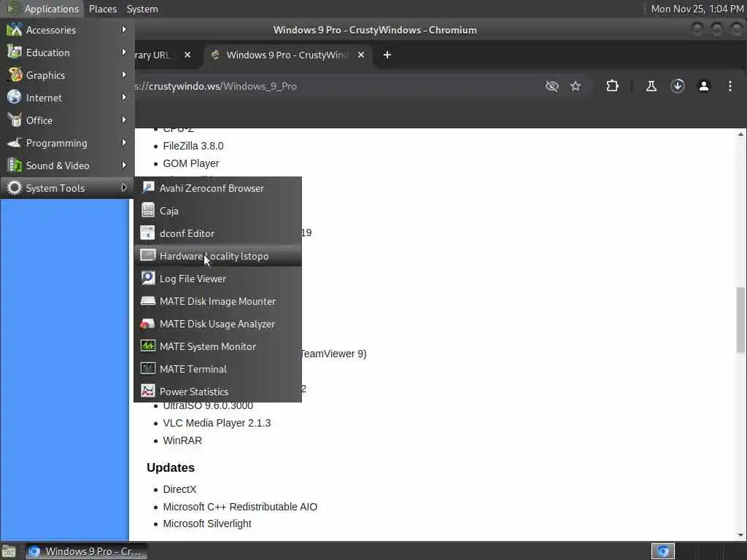Click the Avahi Zeroconf Browser icon

coord(147,187)
